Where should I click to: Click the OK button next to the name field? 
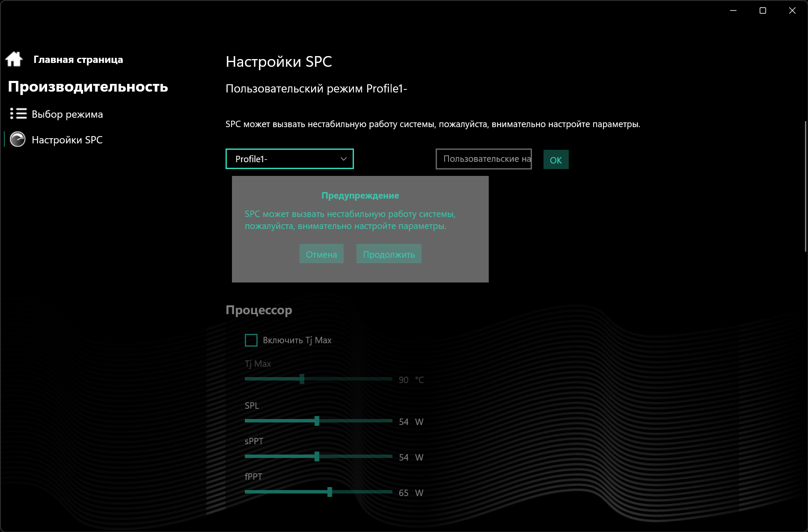click(556, 160)
